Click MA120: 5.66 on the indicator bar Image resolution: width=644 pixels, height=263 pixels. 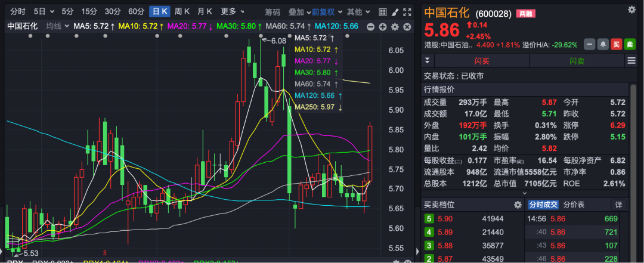tap(336, 27)
